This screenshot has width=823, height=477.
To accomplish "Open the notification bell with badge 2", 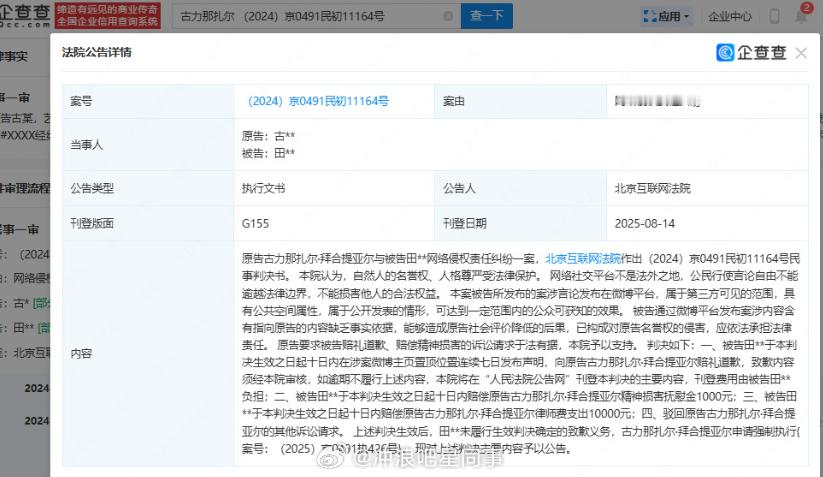I will 801,16.
